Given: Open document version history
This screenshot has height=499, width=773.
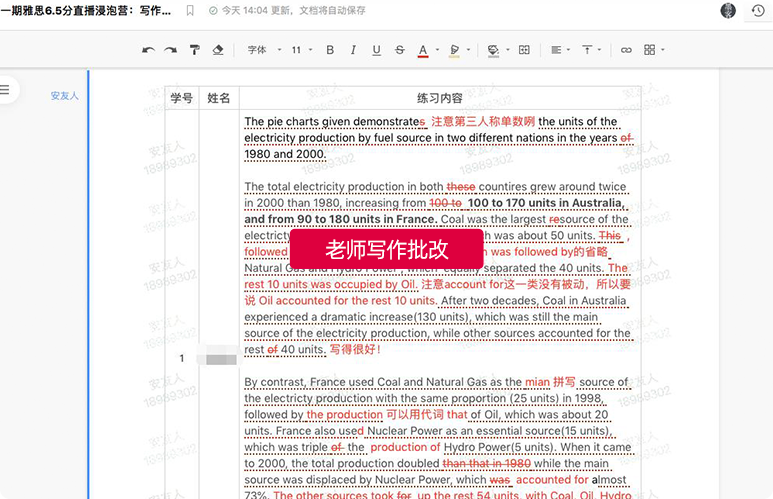Looking at the screenshot, I should pyautogui.click(x=758, y=10).
